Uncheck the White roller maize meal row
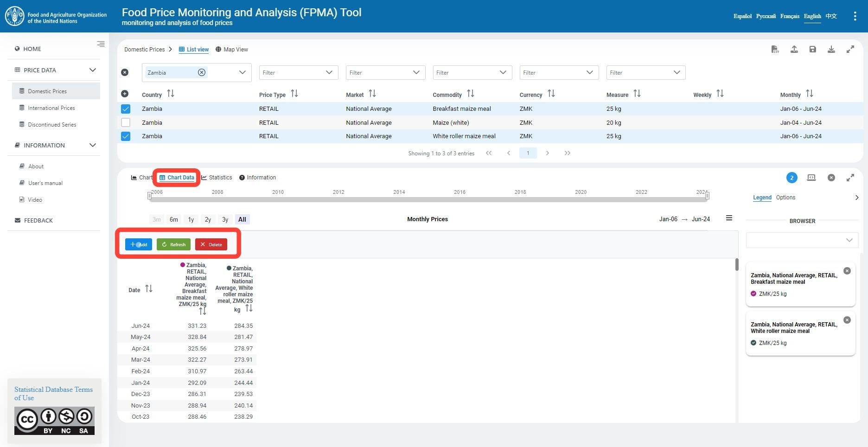 [126, 136]
